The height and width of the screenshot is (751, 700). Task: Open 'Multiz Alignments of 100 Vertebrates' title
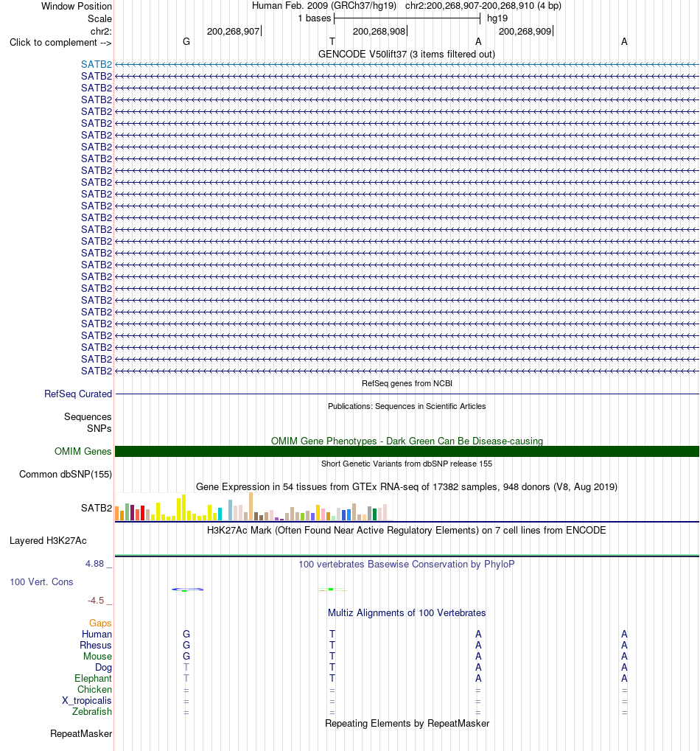pyautogui.click(x=407, y=613)
